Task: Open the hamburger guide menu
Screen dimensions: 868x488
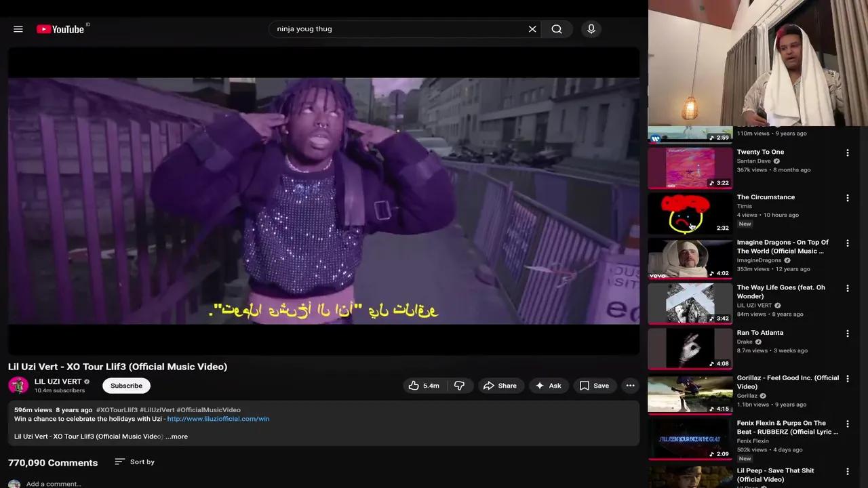Action: [x=18, y=29]
